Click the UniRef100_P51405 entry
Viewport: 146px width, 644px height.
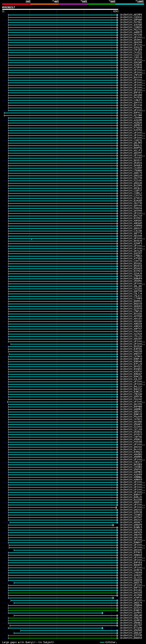(x=131, y=417)
